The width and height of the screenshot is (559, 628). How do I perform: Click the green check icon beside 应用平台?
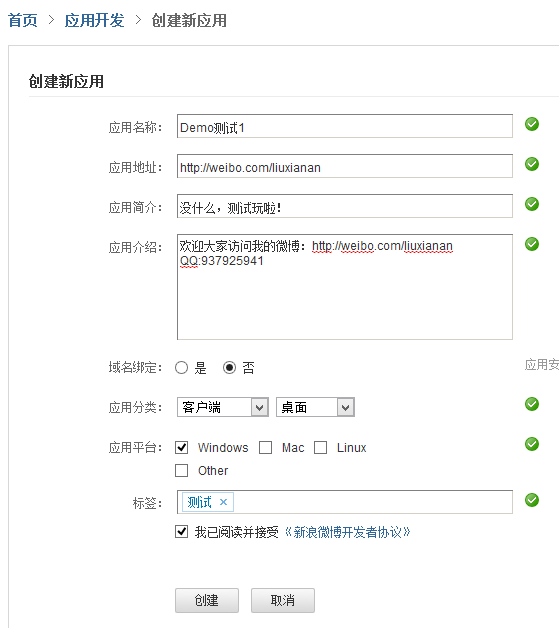point(532,444)
